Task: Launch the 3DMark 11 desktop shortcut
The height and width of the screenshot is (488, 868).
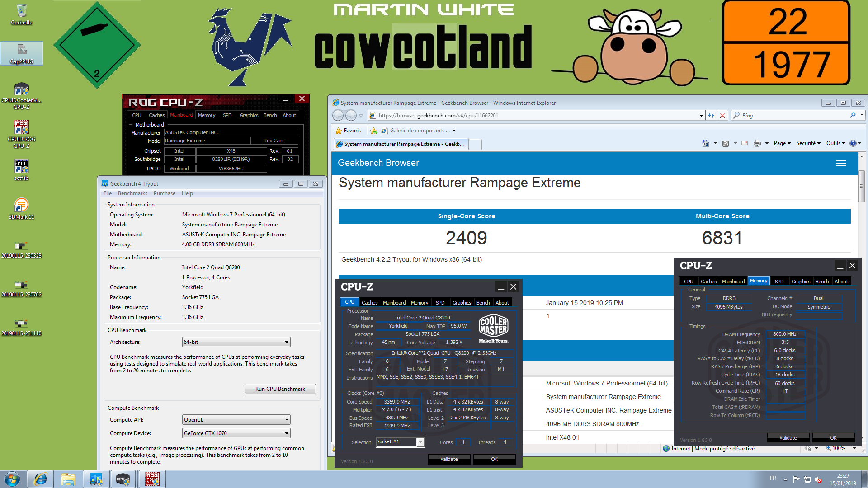Action: tap(21, 209)
